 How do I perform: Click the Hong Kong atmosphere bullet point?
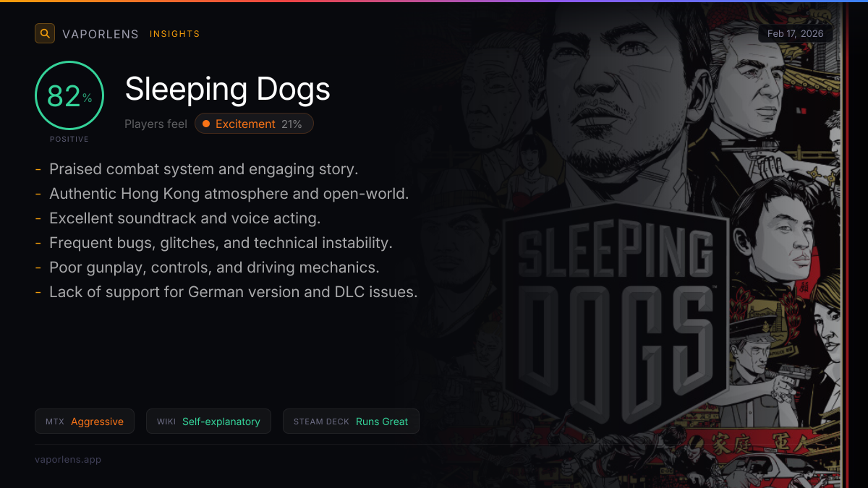229,194
